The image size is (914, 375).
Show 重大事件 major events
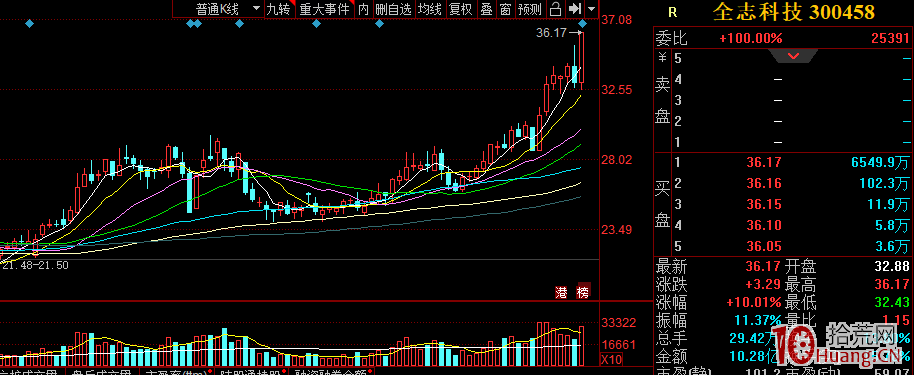[x=324, y=9]
